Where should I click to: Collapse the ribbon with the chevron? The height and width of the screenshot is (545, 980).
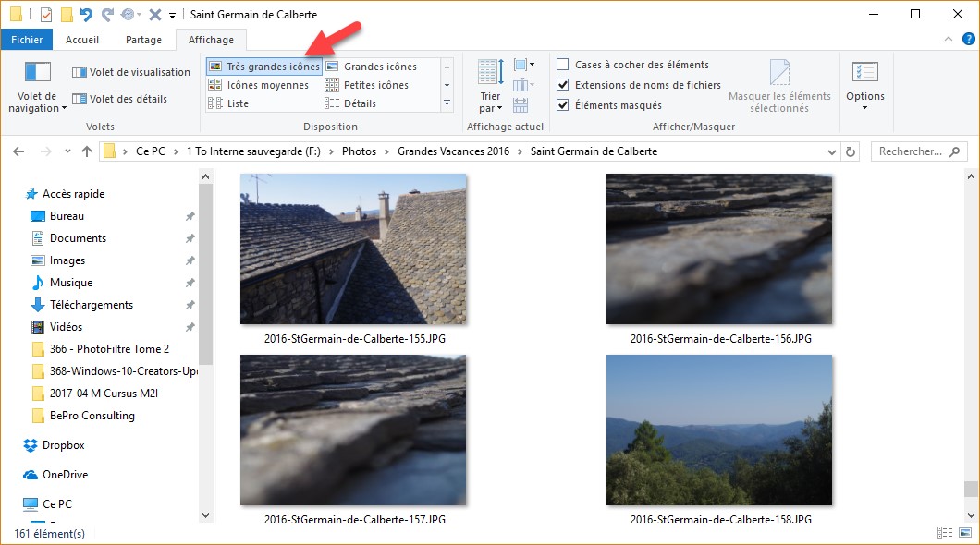[949, 40]
